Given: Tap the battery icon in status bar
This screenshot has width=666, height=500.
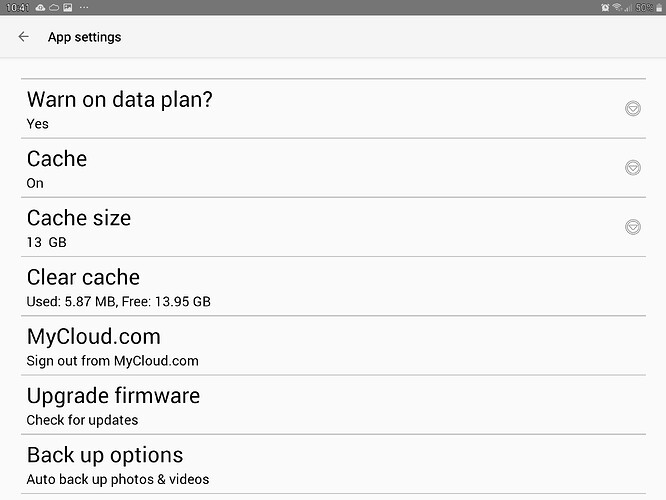Looking at the screenshot, I should click(658, 7).
